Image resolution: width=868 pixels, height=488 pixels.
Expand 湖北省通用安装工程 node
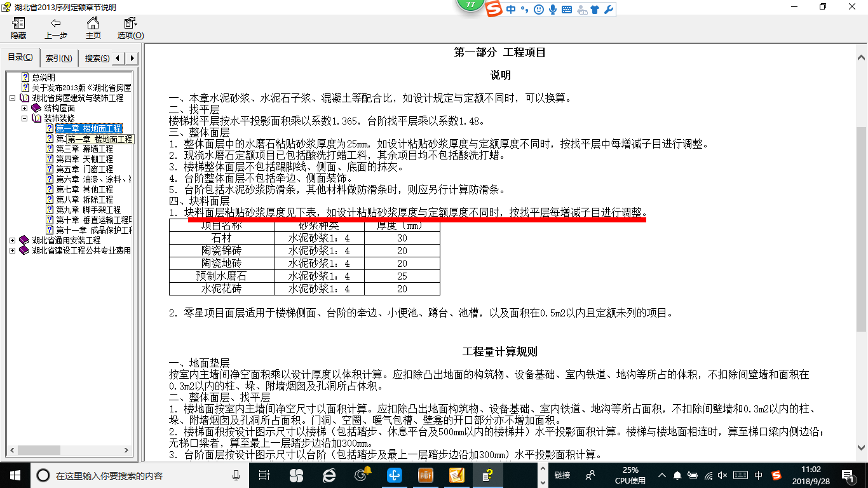pyautogui.click(x=13, y=240)
